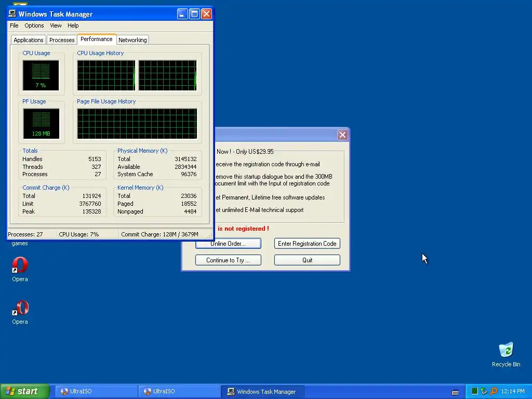Click the Quit button in dialog
532x399 pixels.
(307, 260)
